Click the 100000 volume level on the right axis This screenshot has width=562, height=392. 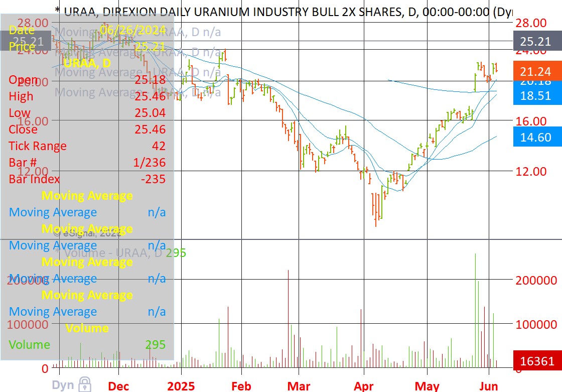click(536, 324)
